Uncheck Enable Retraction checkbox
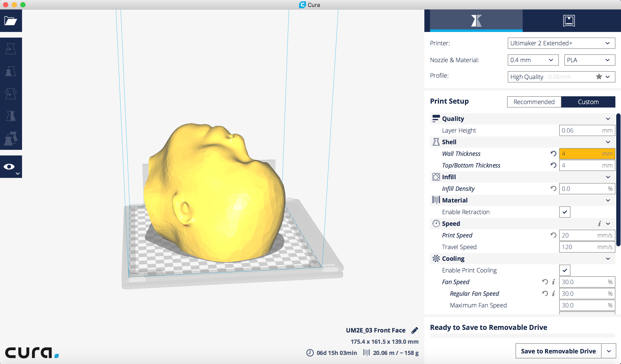The width and height of the screenshot is (621, 364). pyautogui.click(x=565, y=212)
